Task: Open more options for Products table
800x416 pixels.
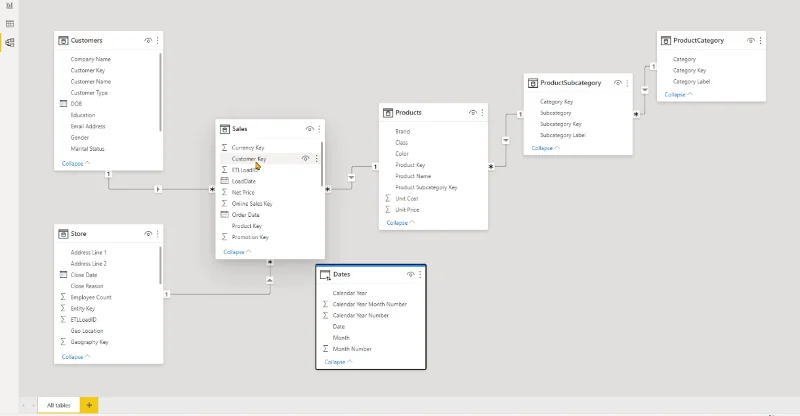Action: coord(482,113)
